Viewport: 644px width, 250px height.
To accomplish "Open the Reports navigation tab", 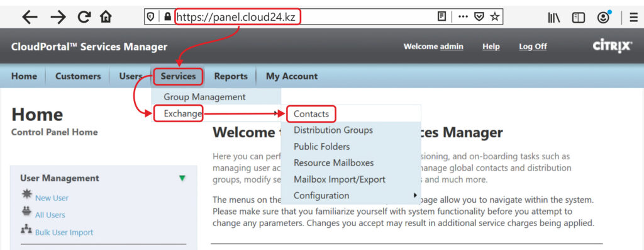I will pyautogui.click(x=231, y=76).
